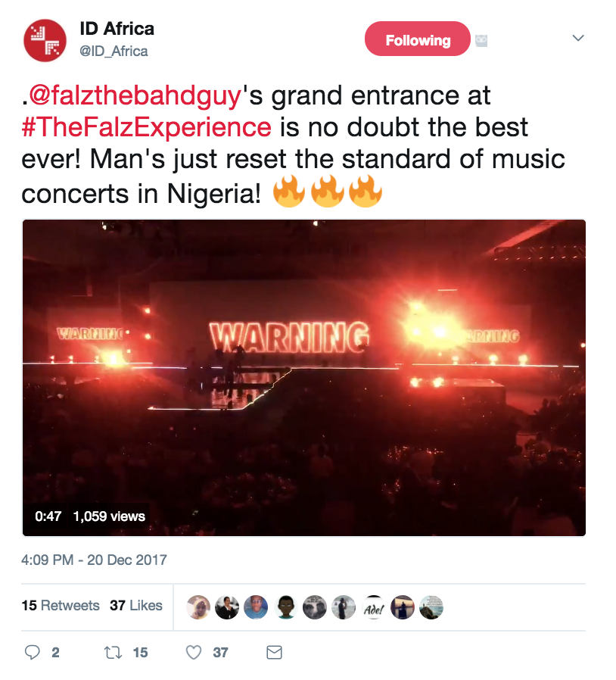The height and width of the screenshot is (680, 616).
Task: Click the ID Africa display name
Action: point(117,29)
